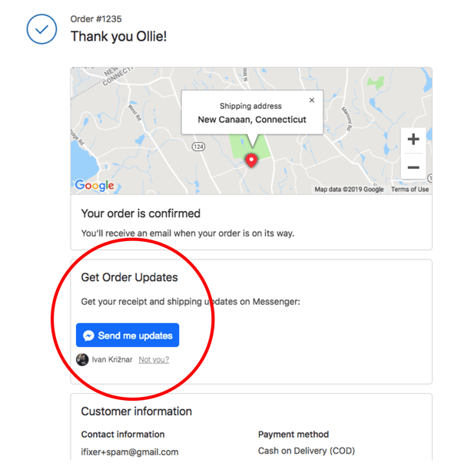The width and height of the screenshot is (461, 476).
Task: Click the route 124 marker on map
Action: point(198,147)
